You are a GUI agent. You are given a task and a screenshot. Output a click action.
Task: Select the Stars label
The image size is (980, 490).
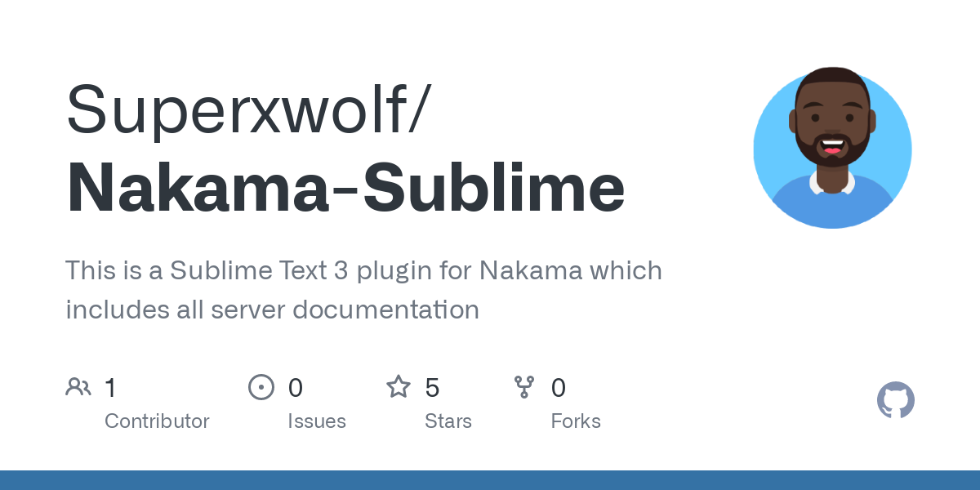(x=448, y=421)
